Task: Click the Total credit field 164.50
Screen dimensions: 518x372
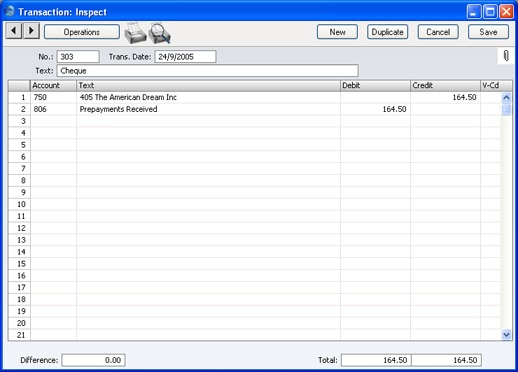Action: (x=447, y=360)
